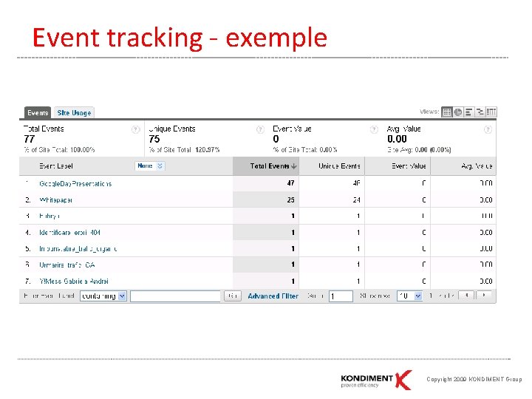Open Urmarire_trafic_GA event label
This screenshot has width=532, height=399.
point(66,265)
